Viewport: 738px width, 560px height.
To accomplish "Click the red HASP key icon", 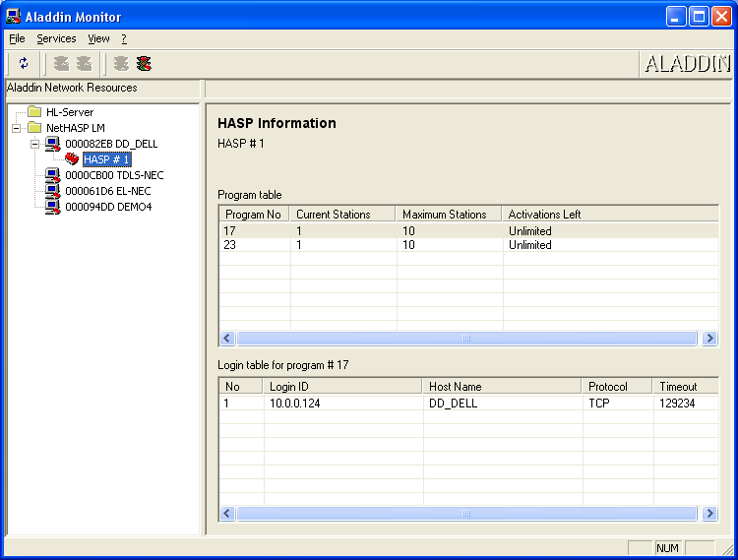I will tap(72, 159).
